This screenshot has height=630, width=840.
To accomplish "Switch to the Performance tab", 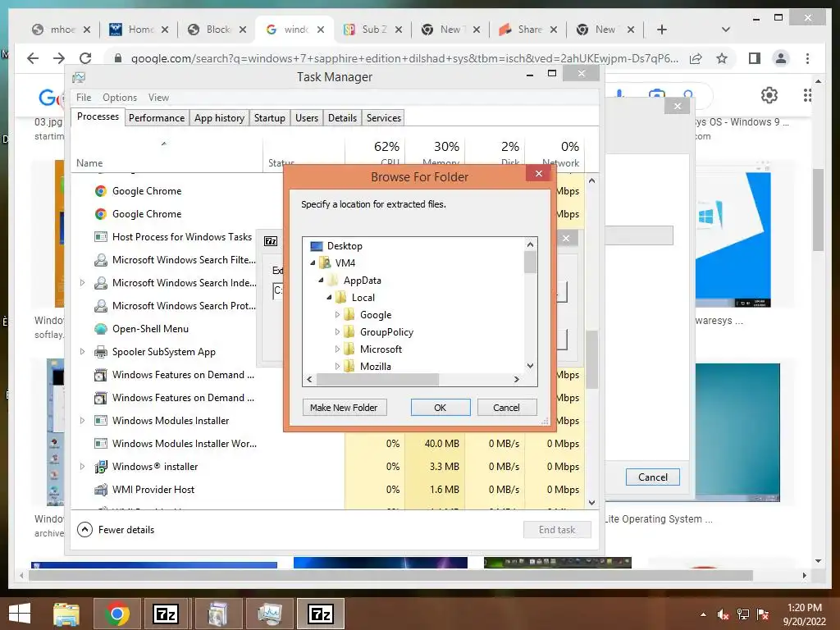I will click(x=157, y=118).
